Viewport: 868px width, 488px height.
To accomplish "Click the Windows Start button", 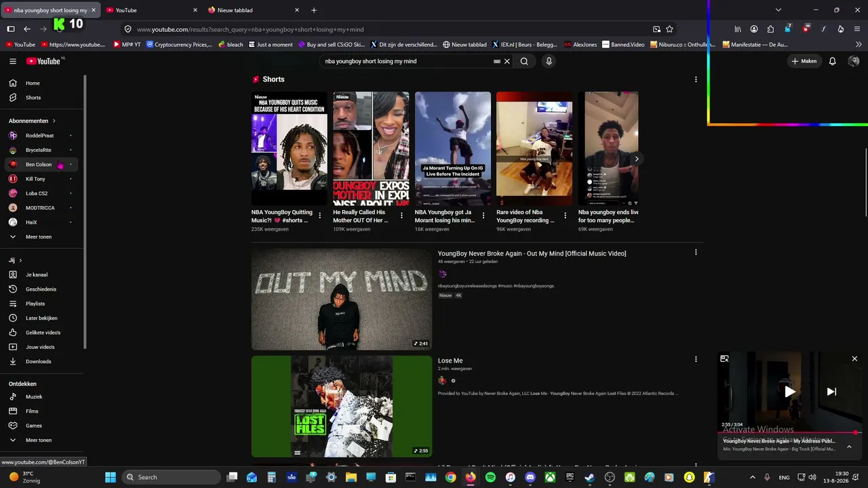I will (111, 477).
